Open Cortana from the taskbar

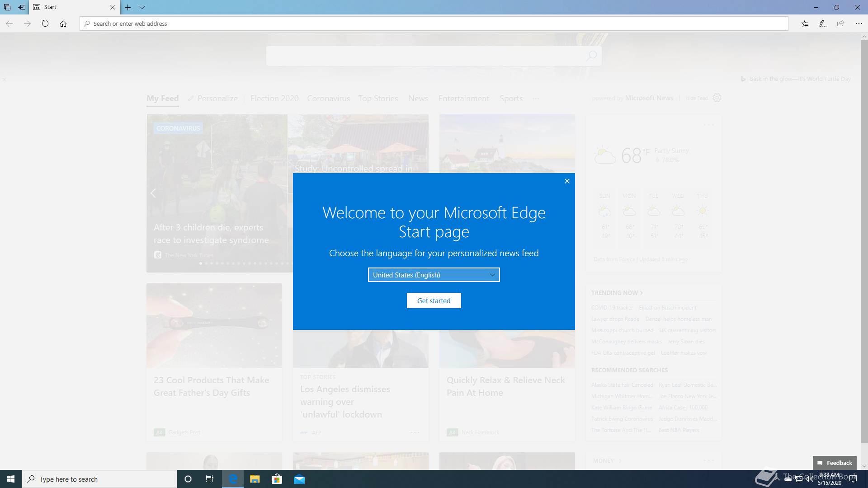click(188, 479)
